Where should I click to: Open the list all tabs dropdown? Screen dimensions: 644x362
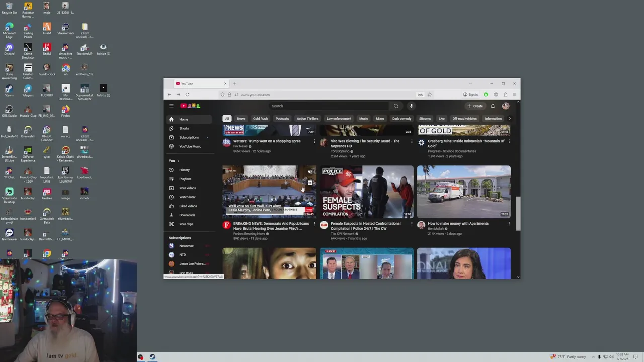point(470,83)
